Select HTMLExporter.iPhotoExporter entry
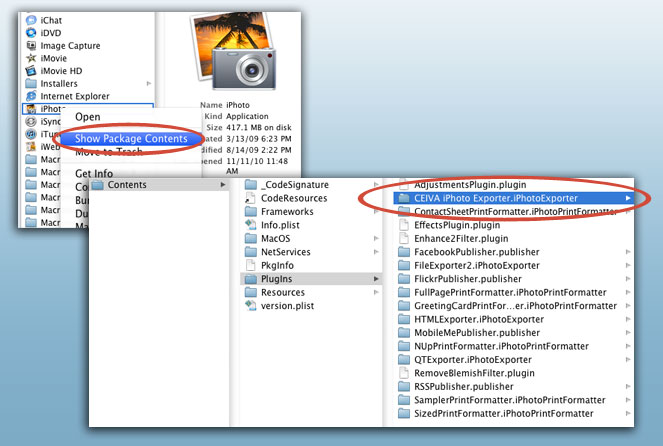 click(x=479, y=319)
